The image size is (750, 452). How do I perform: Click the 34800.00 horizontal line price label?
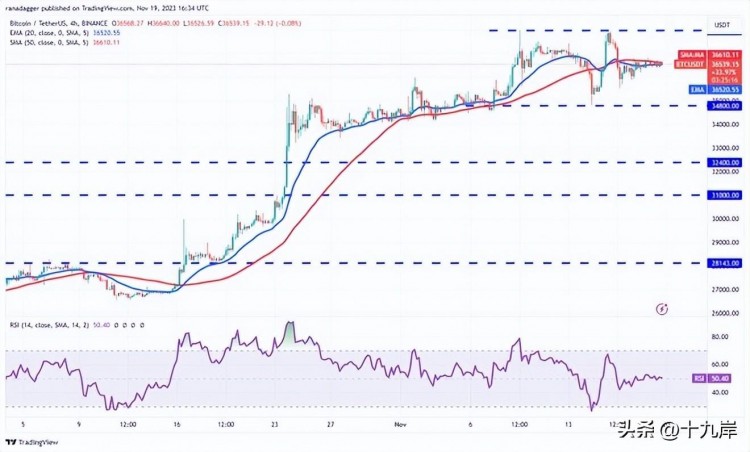(x=725, y=106)
